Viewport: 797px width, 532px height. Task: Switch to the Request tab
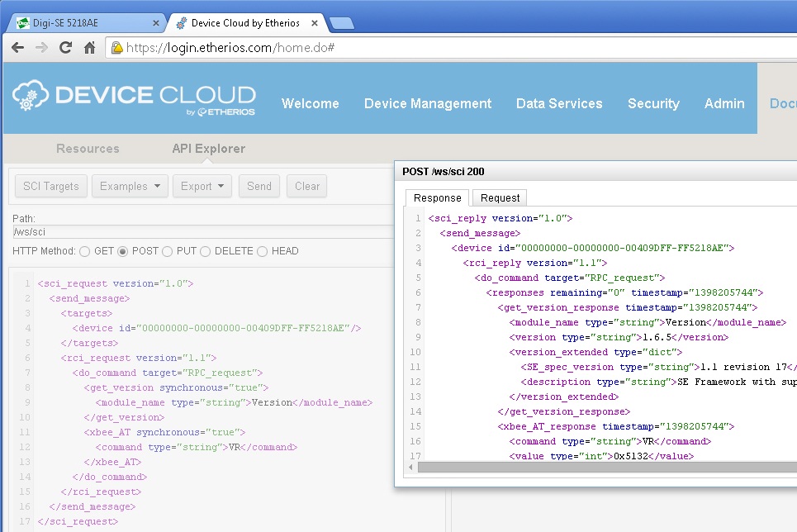click(x=500, y=197)
